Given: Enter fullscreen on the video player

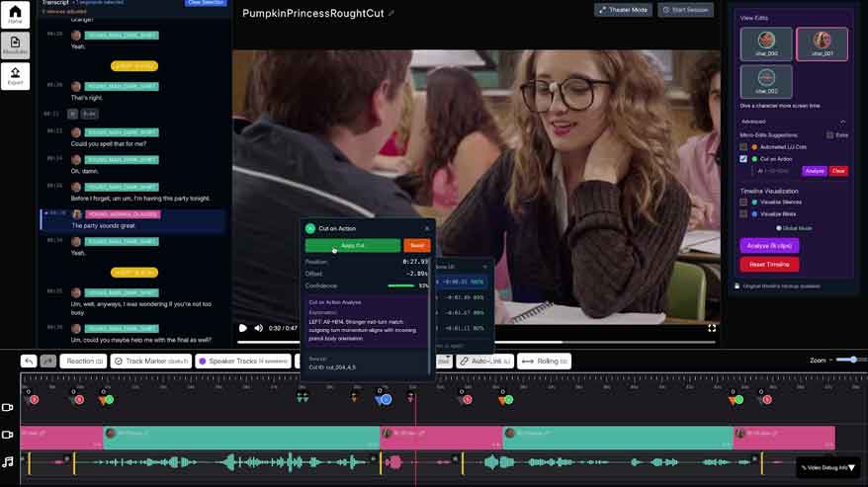Looking at the screenshot, I should pos(712,328).
